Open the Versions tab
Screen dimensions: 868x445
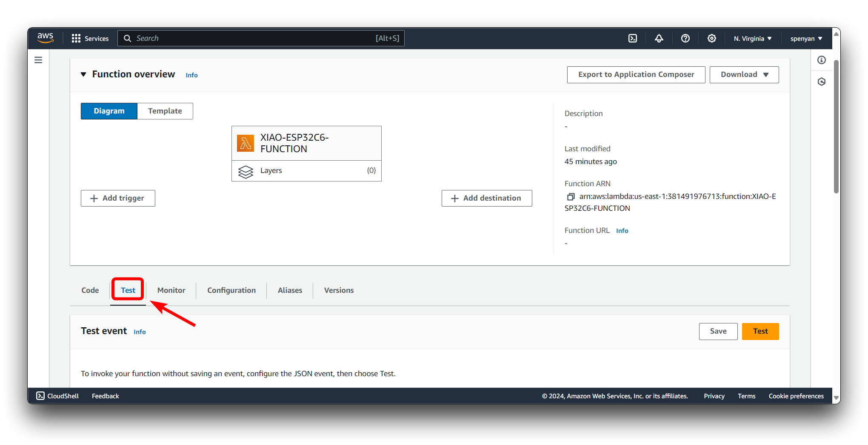tap(339, 290)
